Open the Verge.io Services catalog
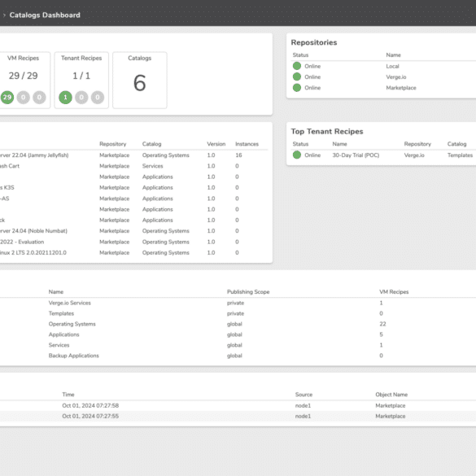 pyautogui.click(x=69, y=303)
